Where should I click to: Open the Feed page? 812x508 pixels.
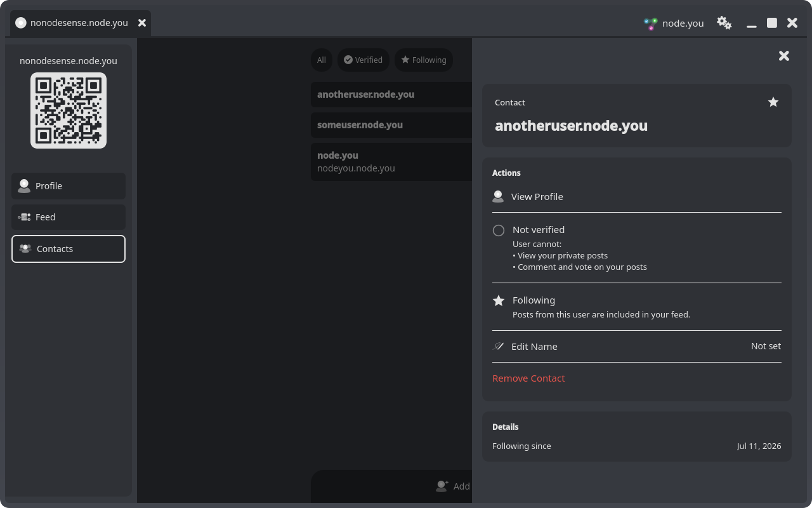pos(69,217)
